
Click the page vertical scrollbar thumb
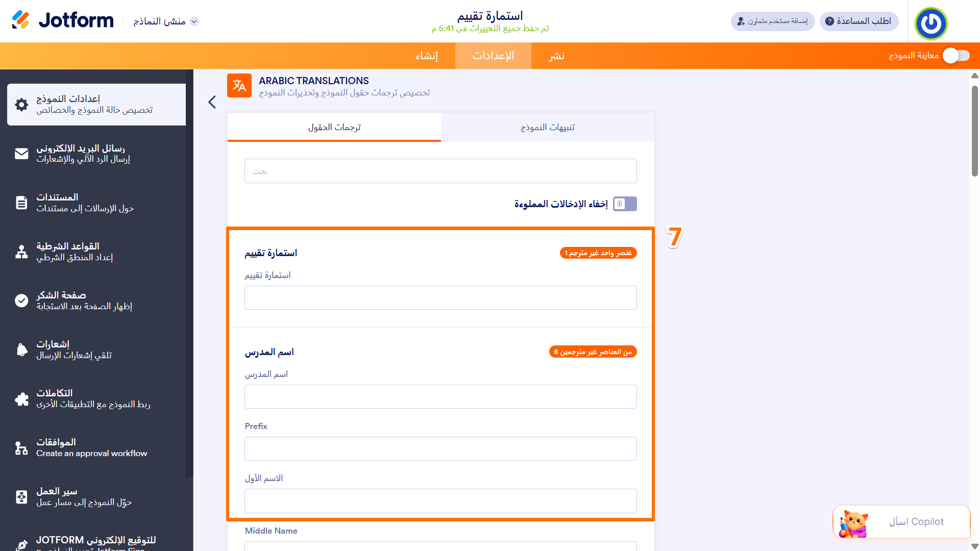(975, 131)
